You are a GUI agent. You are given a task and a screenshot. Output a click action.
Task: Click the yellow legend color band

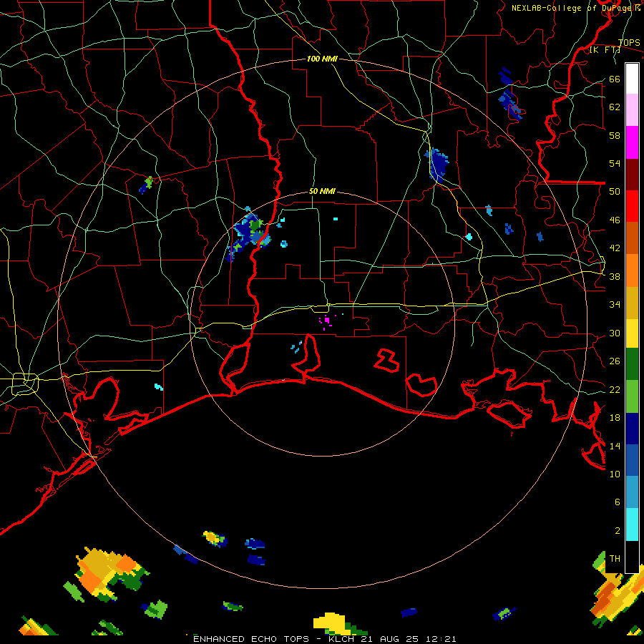(x=632, y=333)
